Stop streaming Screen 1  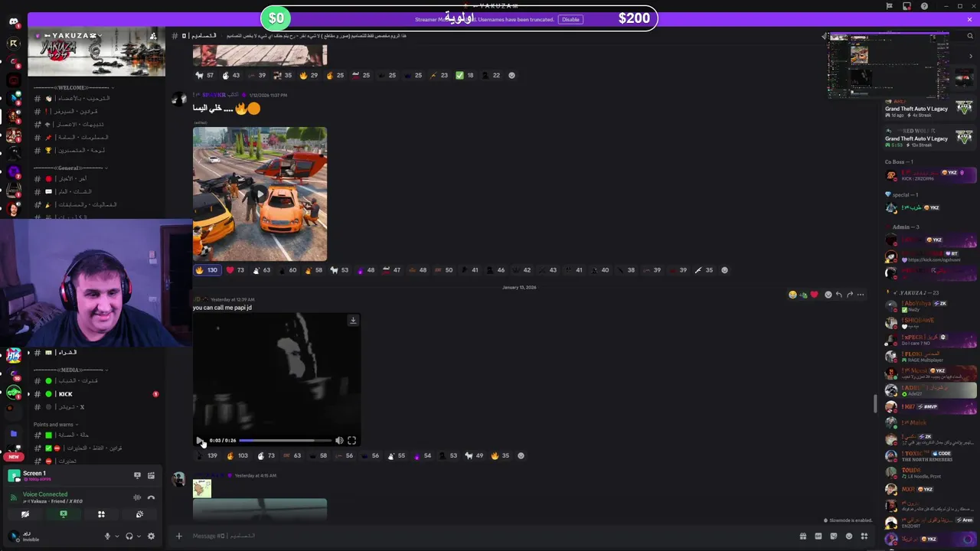(137, 475)
